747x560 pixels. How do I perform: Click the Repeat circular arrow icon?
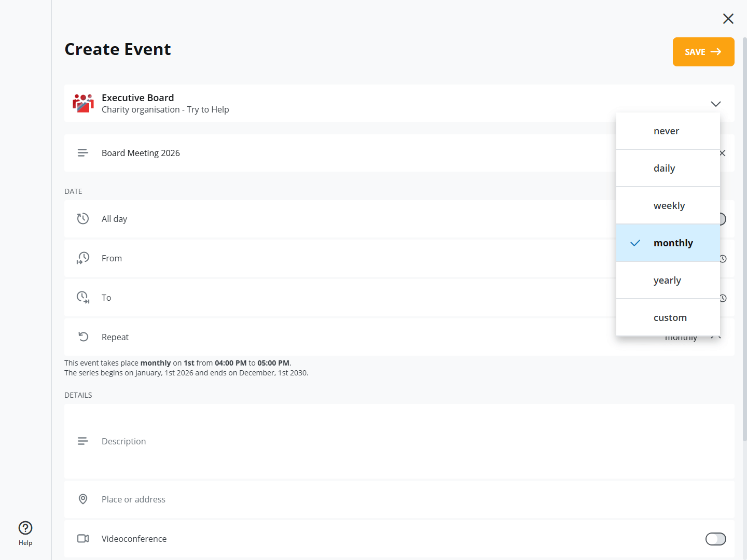point(83,337)
